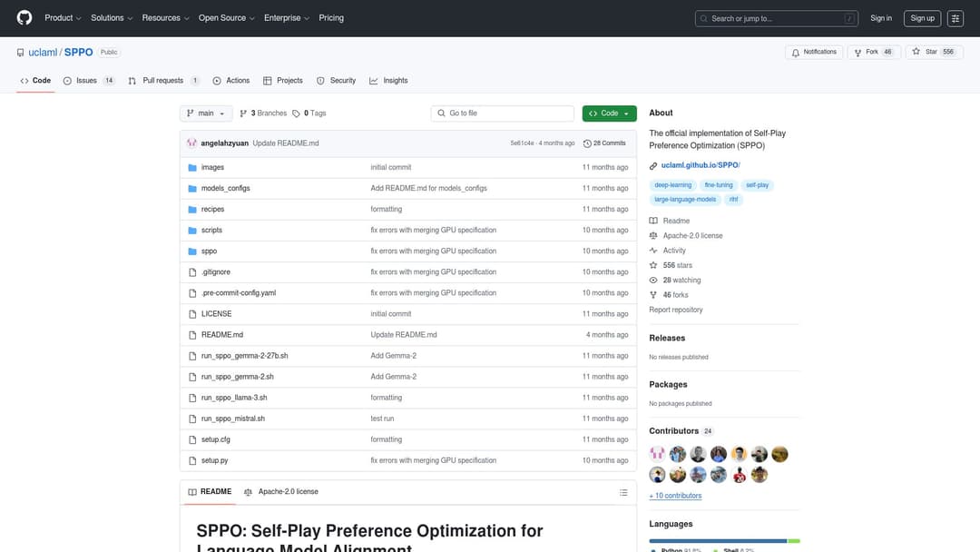
Task: Expand the Product menu
Action: tap(63, 18)
